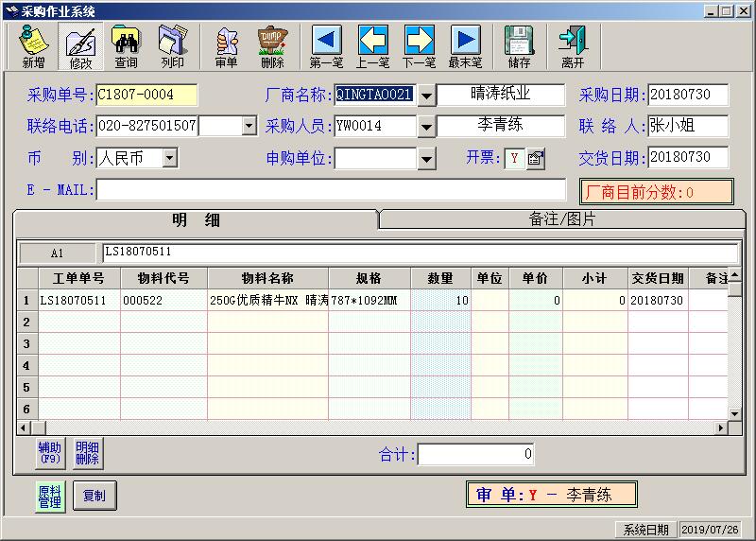Click the small icon button beside 开票 Y
Screen dimensions: 756x541
point(536,158)
